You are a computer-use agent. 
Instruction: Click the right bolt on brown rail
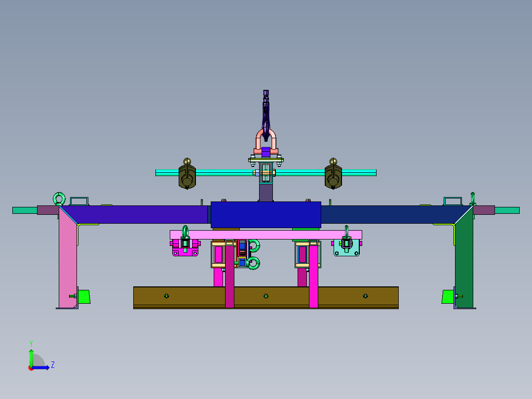click(x=365, y=296)
